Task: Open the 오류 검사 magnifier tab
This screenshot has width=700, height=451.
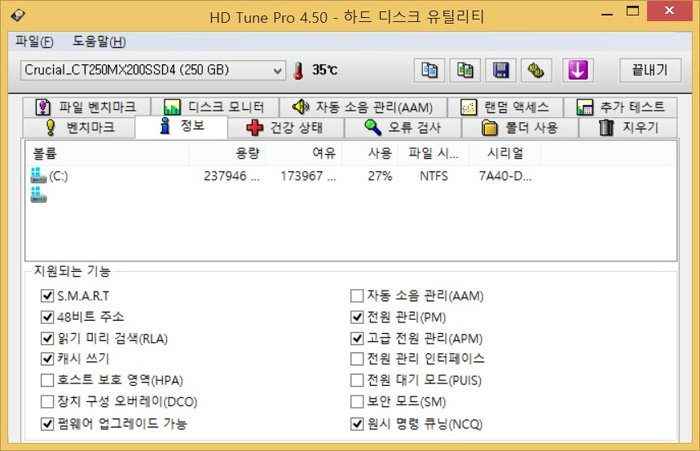Action: tap(402, 128)
